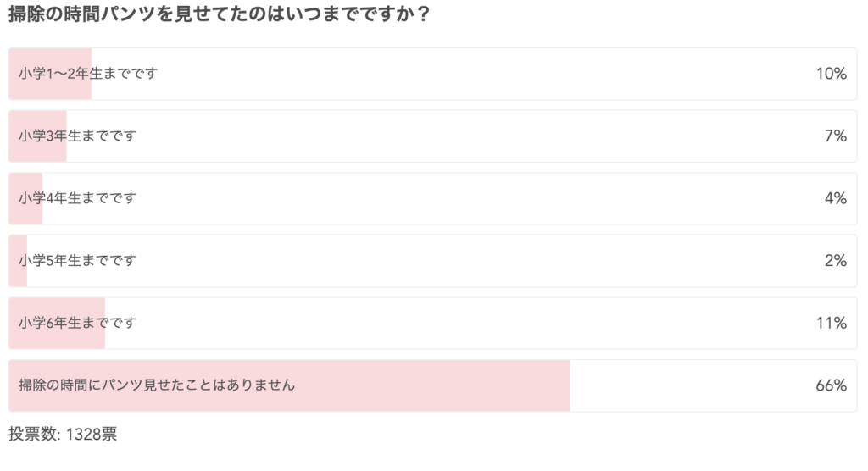Click the 7% result percentage
The height and width of the screenshot is (471, 868).
point(836,136)
